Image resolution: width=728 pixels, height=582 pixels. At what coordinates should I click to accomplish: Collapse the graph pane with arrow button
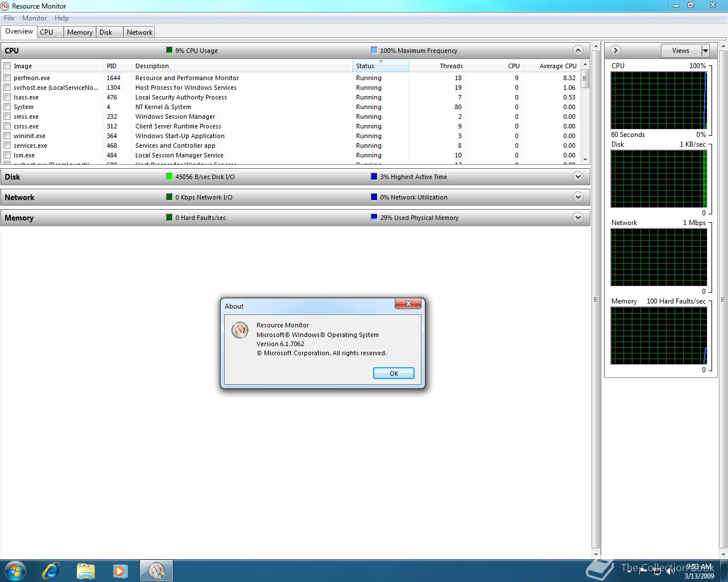(615, 50)
